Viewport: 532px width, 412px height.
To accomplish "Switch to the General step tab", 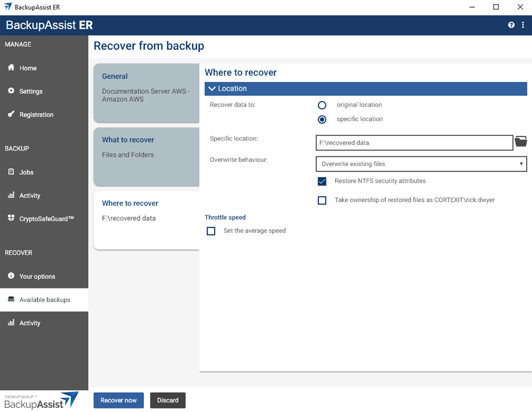I will (x=146, y=93).
